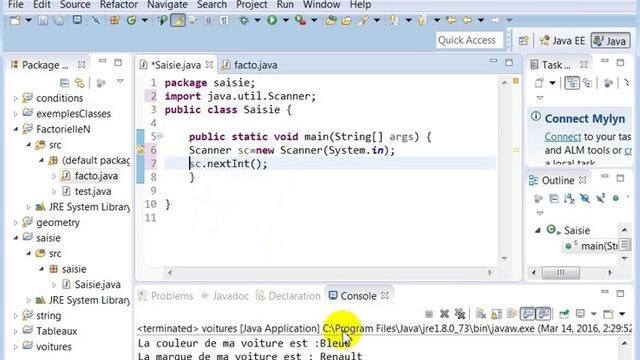
Task: Click the Debug bug icon
Action: click(244, 20)
